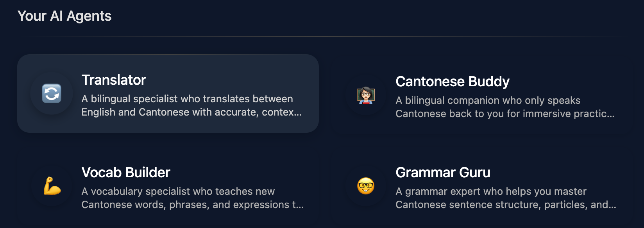Screen dimensions: 644x228
Task: Click the circular badge behind Translator icon
Action: [x=52, y=94]
